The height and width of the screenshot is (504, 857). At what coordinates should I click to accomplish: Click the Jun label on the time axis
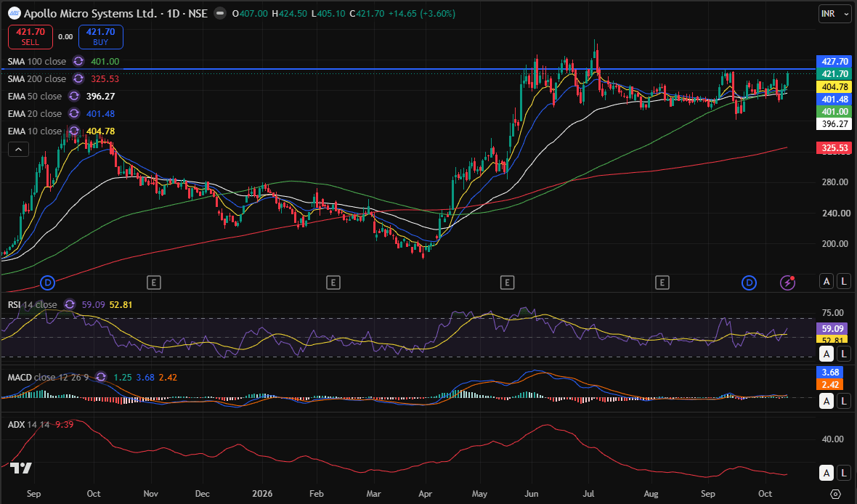531,494
